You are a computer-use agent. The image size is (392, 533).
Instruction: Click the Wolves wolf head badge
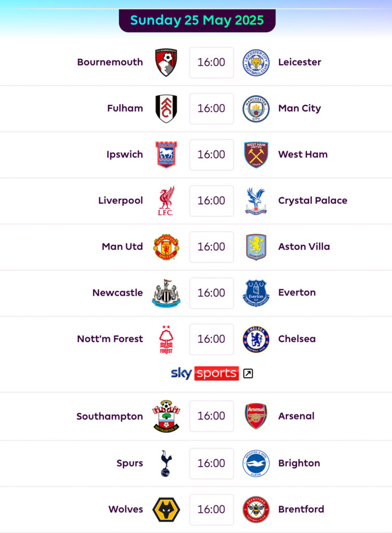tap(166, 509)
